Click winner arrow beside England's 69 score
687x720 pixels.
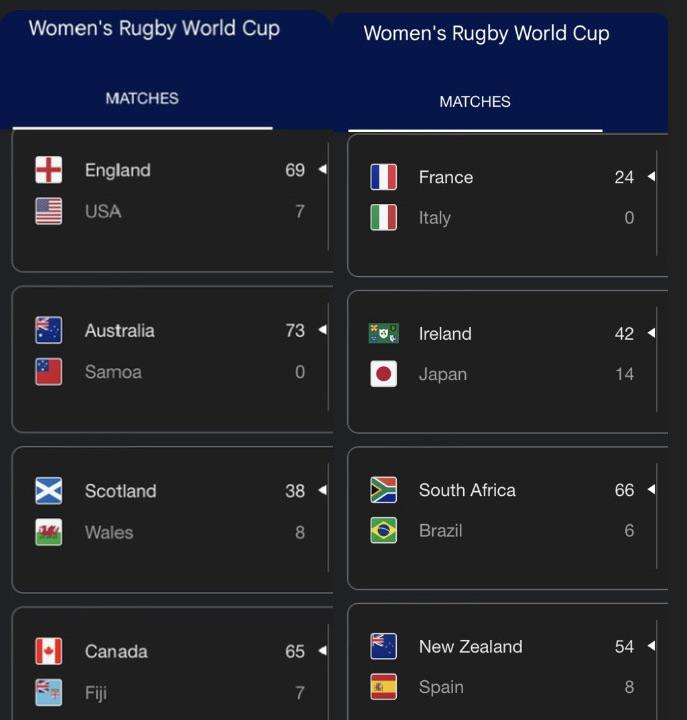click(x=322, y=169)
